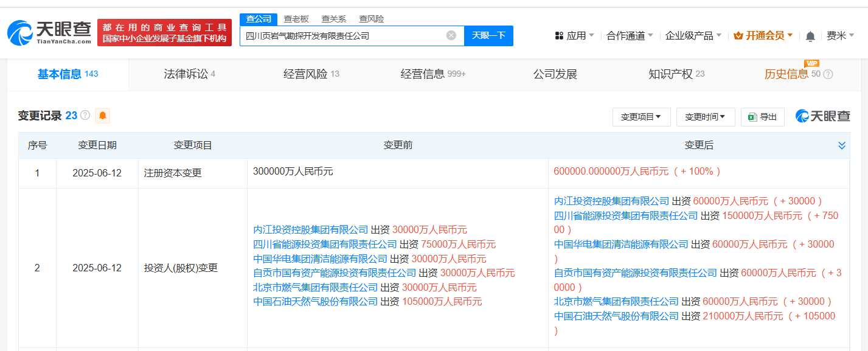This screenshot has width=868, height=351.
Task: Switch to 公司发展 tab
Action: coord(555,74)
